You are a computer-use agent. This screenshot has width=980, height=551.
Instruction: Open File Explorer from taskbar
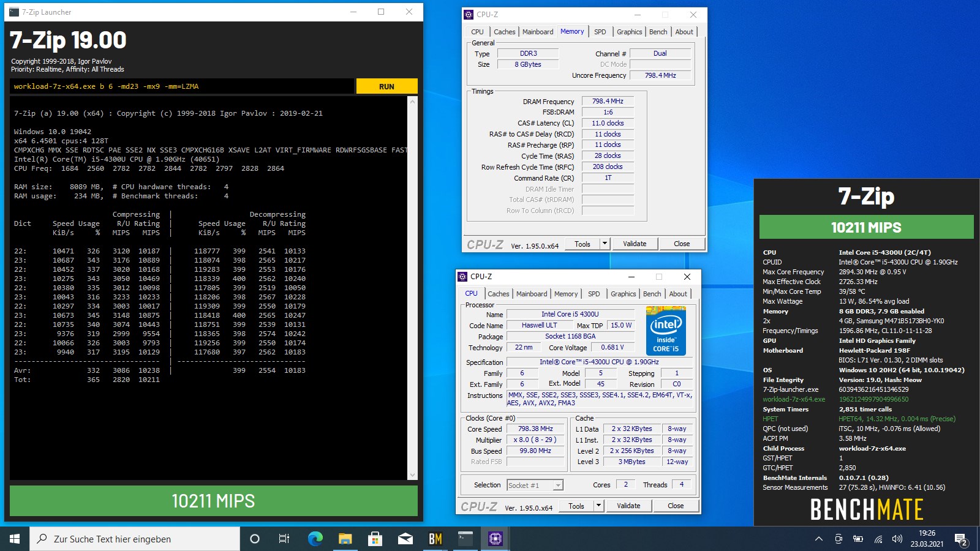tap(345, 539)
